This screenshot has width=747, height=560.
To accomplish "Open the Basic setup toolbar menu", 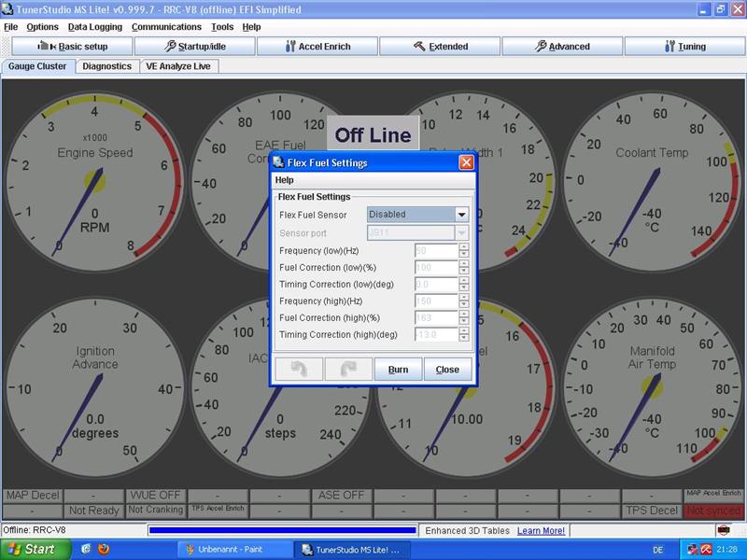I will click(72, 46).
